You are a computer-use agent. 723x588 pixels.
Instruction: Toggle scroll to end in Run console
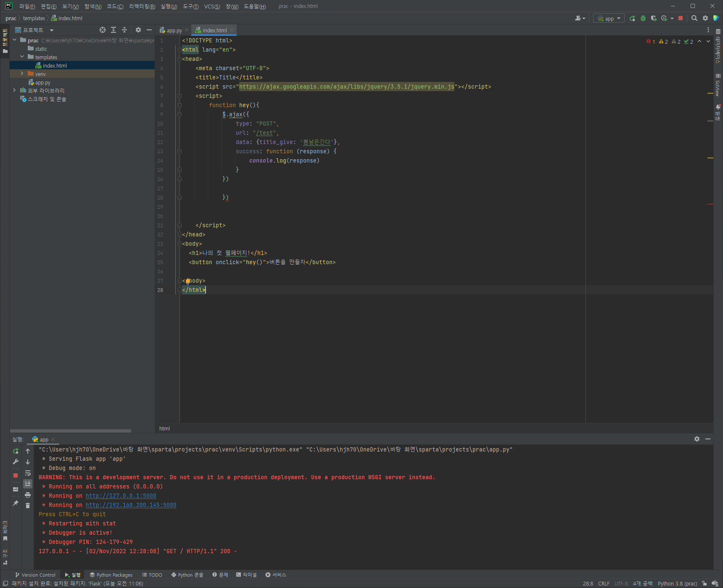click(28, 484)
